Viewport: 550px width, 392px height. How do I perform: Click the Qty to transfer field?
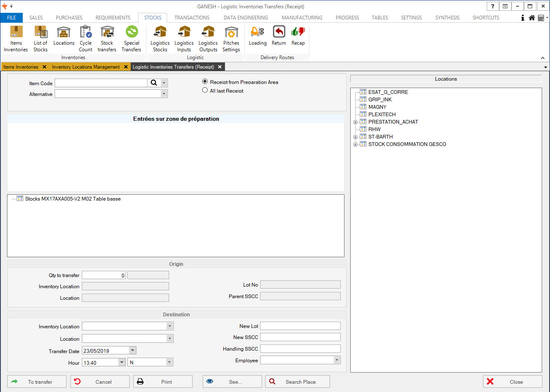pos(104,275)
